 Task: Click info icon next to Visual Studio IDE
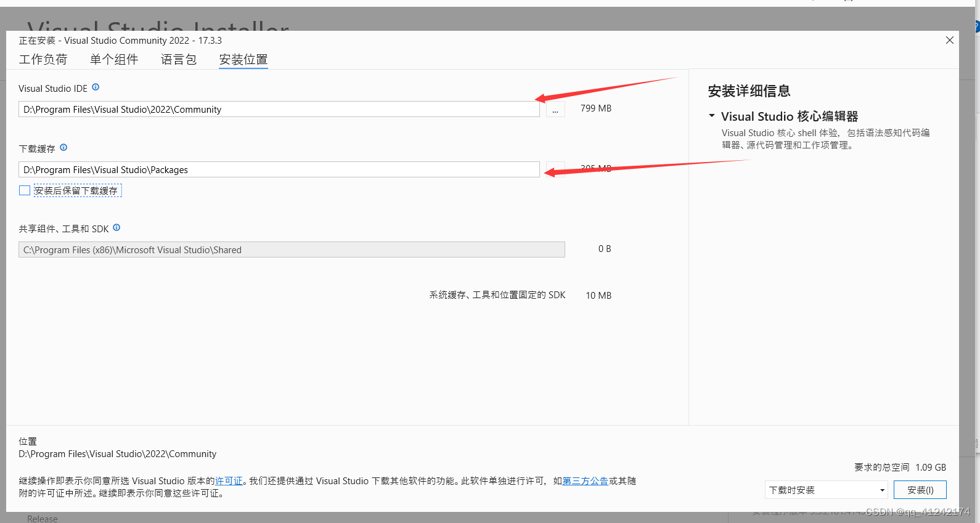(x=96, y=87)
